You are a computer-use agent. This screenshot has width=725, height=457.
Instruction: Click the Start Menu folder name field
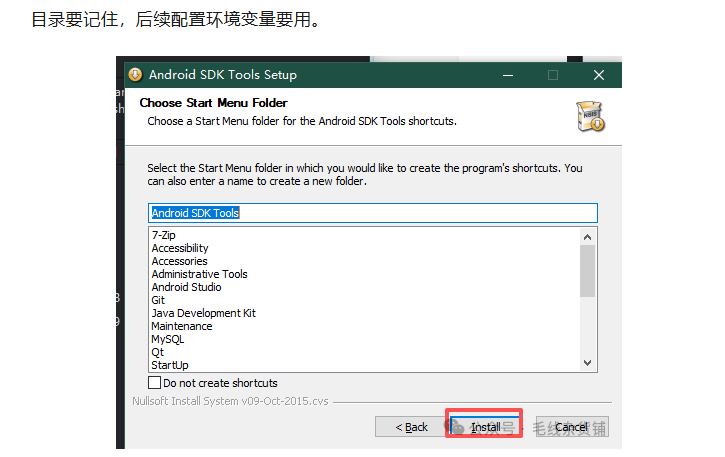[373, 213]
